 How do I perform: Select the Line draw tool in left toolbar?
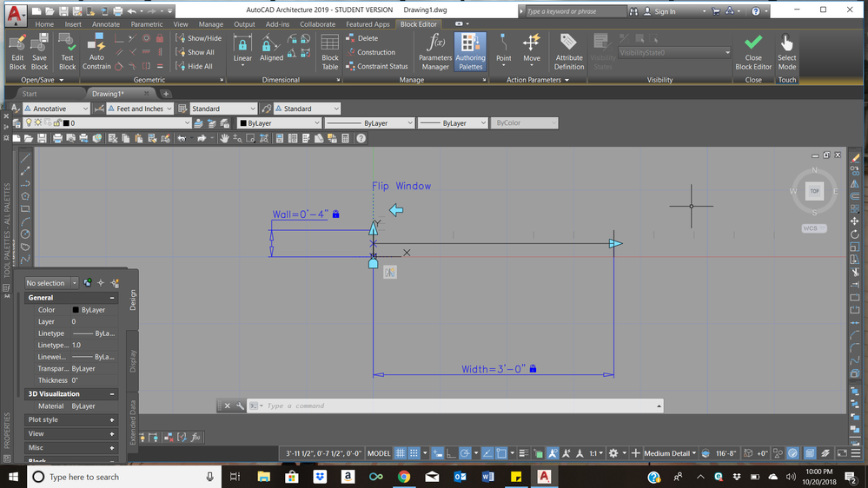coord(25,158)
